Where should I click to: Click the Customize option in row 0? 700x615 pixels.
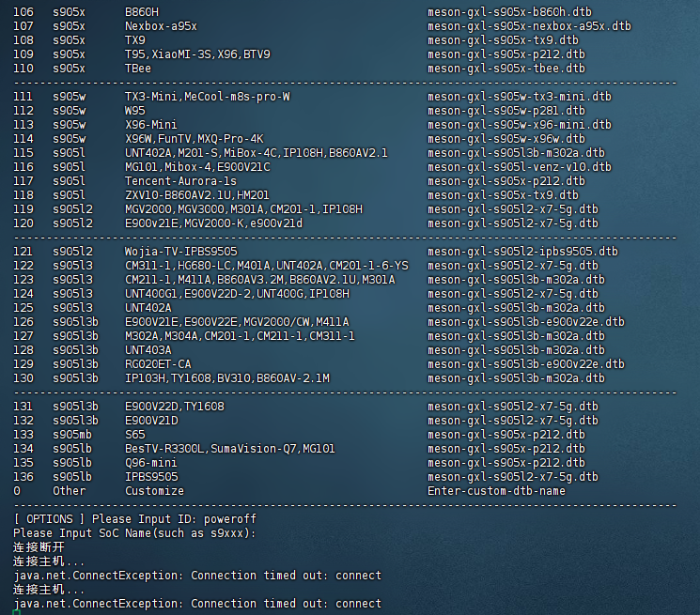(x=154, y=491)
